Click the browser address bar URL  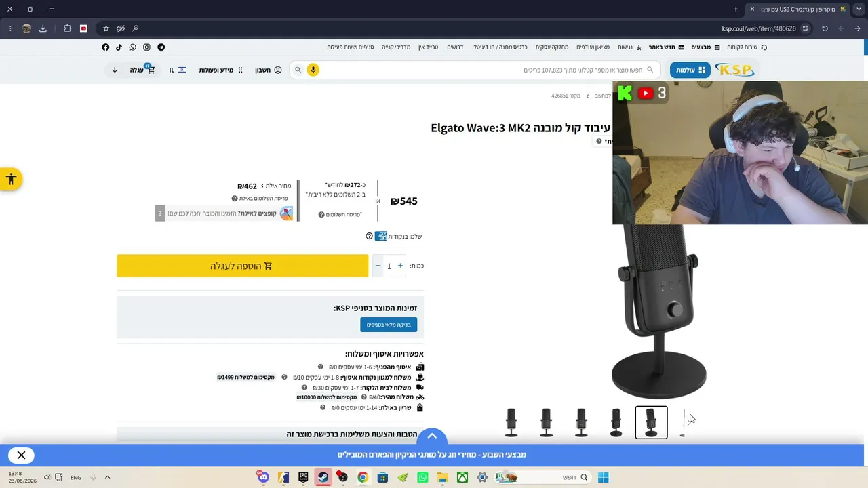[758, 28]
